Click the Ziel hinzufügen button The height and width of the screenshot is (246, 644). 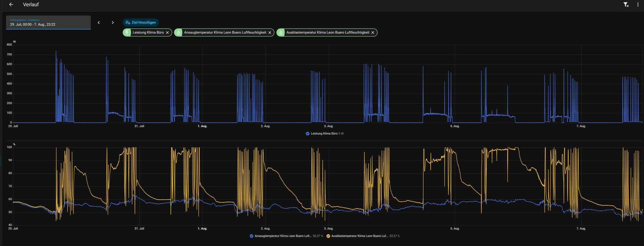[141, 22]
